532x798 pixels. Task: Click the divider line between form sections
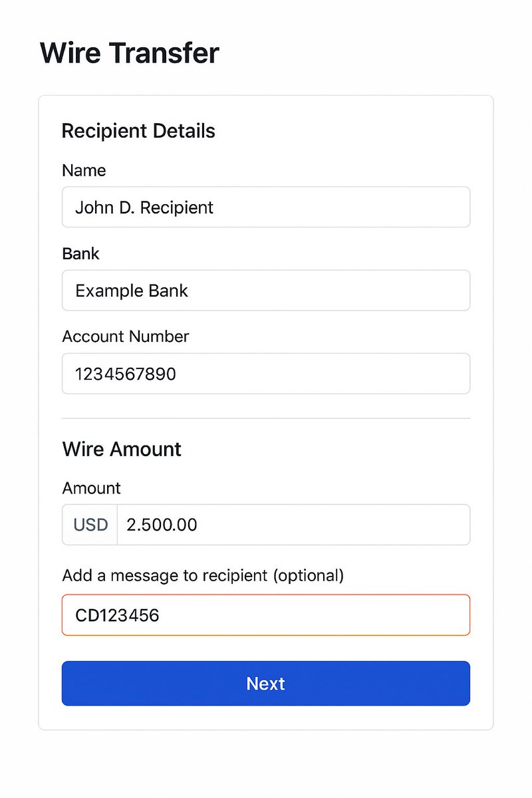tap(266, 418)
